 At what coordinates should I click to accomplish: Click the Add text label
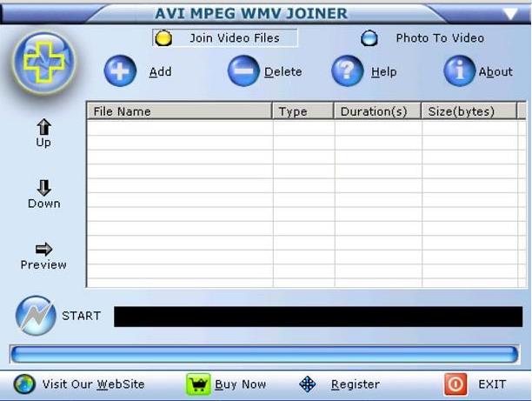(x=161, y=71)
